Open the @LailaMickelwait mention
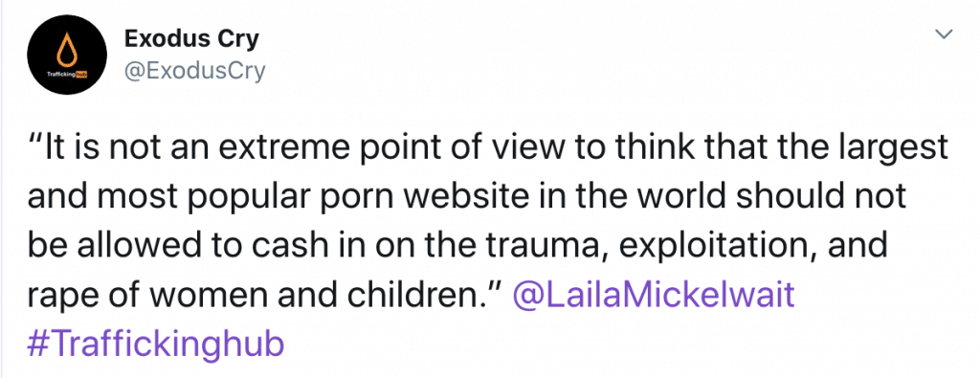 tap(653, 295)
